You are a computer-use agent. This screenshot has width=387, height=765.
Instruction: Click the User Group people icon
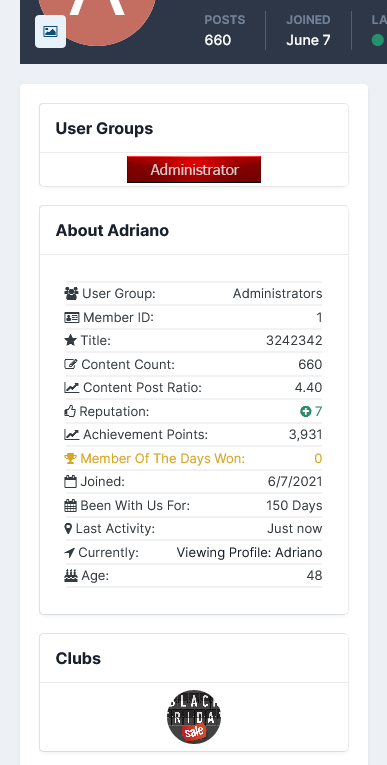click(x=72, y=294)
